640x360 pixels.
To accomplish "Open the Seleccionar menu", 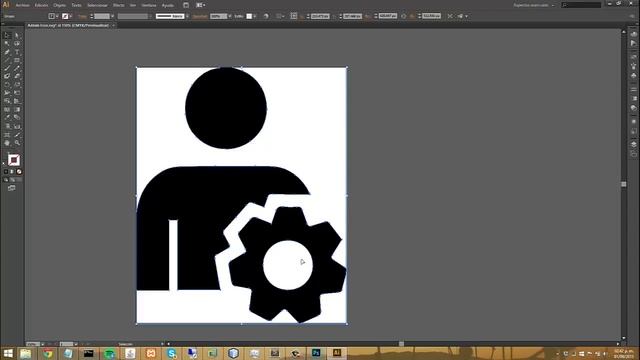I will tap(98, 5).
